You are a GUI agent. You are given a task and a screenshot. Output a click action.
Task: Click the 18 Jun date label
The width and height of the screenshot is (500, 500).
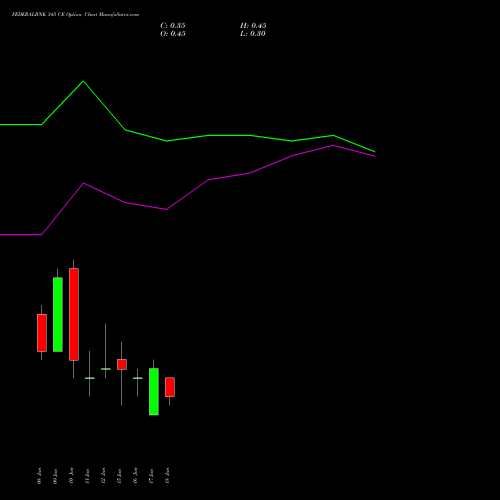(x=167, y=476)
